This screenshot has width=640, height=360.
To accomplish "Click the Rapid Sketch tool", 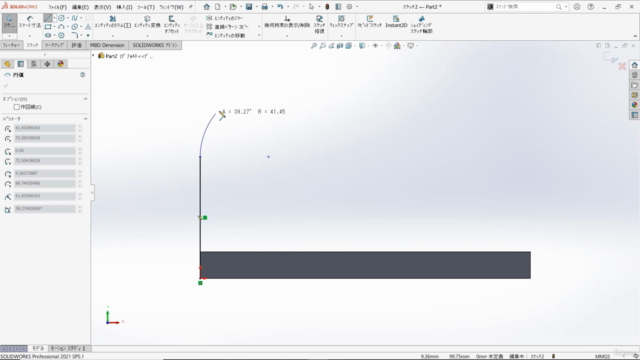I will click(369, 22).
